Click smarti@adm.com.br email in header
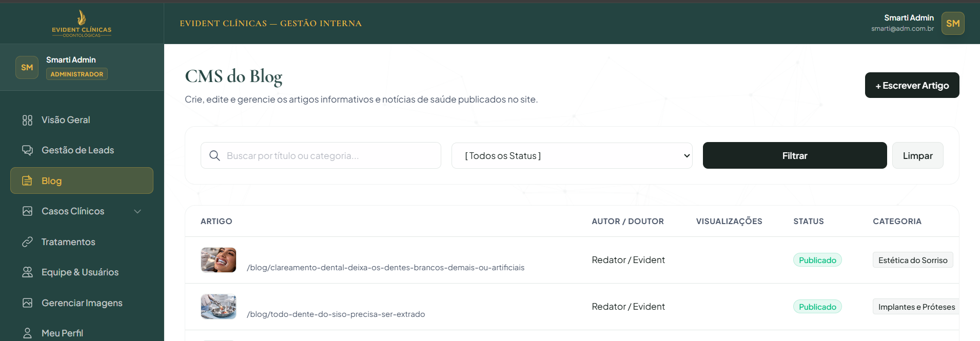 tap(903, 29)
